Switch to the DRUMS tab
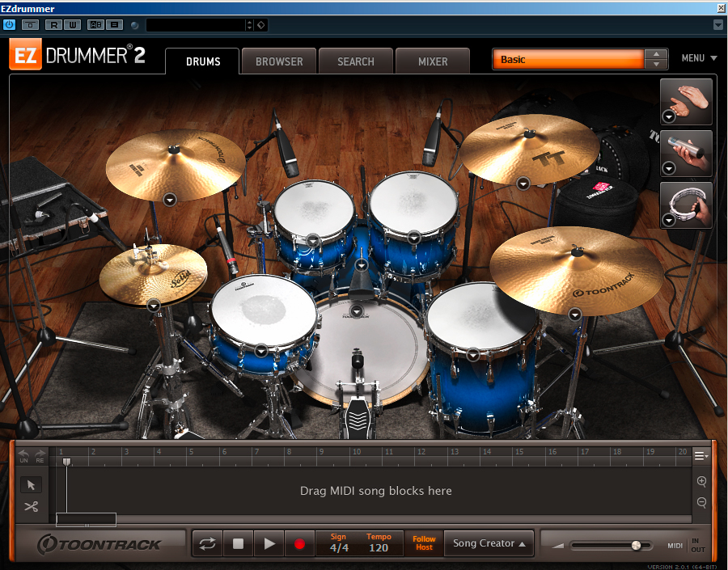Viewport: 728px width, 570px height. pyautogui.click(x=203, y=61)
